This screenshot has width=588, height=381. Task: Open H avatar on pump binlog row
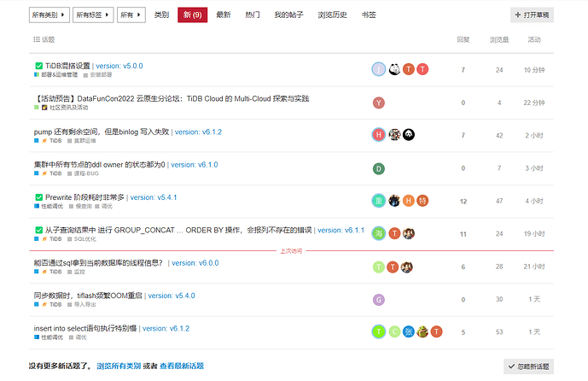(x=379, y=135)
